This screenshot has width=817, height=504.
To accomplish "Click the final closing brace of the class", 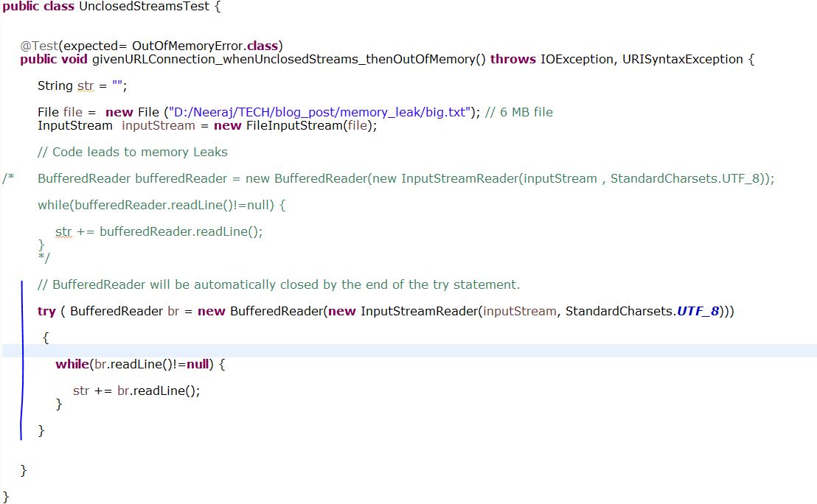I will coord(7,497).
